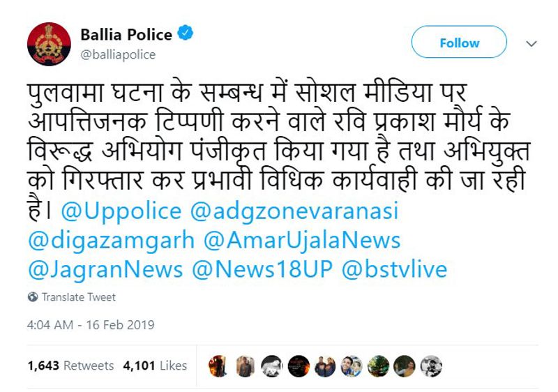
Task: Open the fifth liker's avatar thumbnail
Action: click(325, 366)
